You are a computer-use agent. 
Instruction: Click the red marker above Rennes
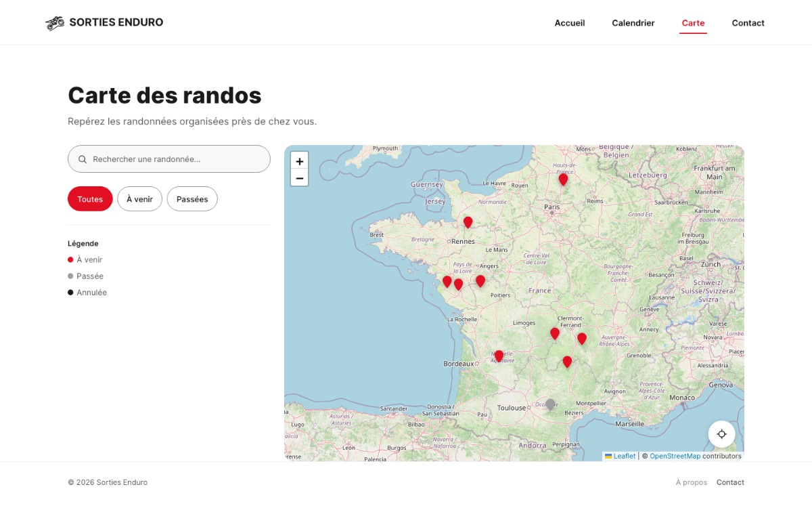click(468, 222)
